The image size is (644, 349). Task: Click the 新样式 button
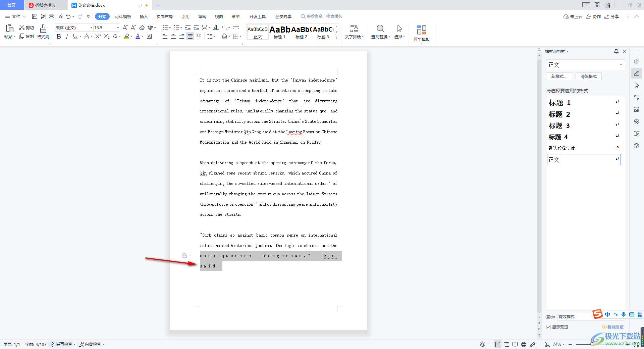(x=559, y=76)
